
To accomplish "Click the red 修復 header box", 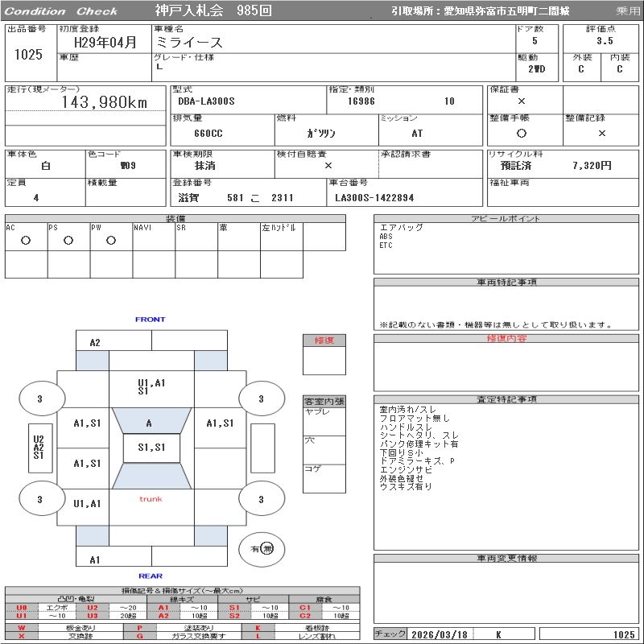I will pyautogui.click(x=324, y=341).
